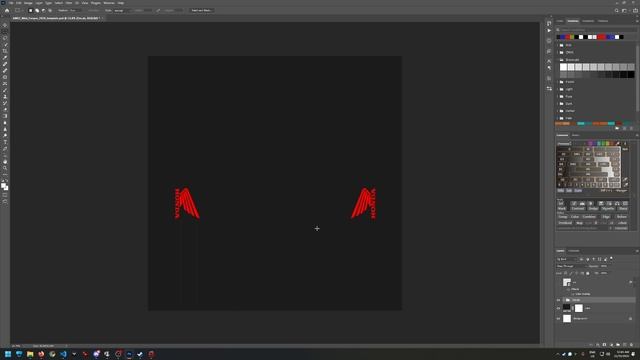Open the Filter menu
Screen dimensions: 640x360
coord(69,3)
